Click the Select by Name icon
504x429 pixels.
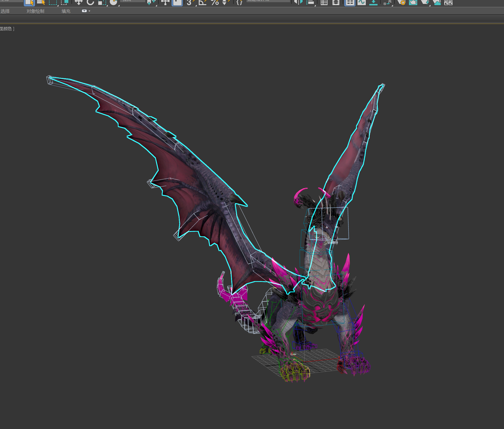[x=41, y=2]
